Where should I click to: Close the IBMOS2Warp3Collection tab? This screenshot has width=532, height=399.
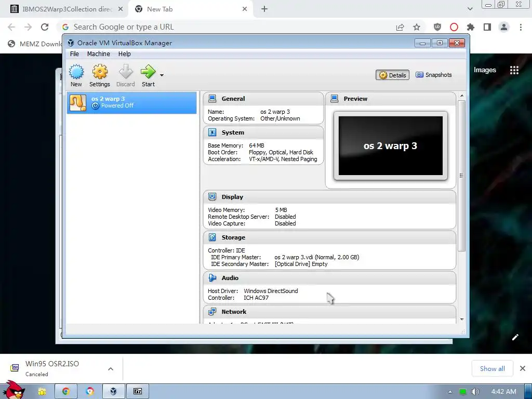[x=121, y=9]
